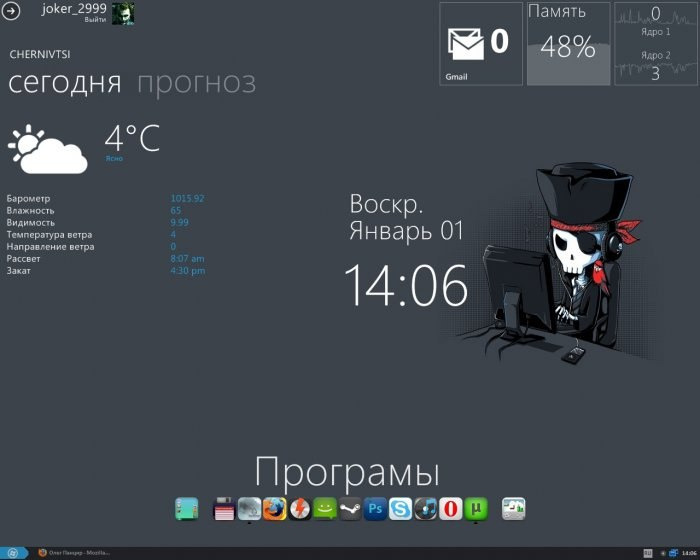
Task: Switch to the прогноз forecast tab
Action: point(196,84)
